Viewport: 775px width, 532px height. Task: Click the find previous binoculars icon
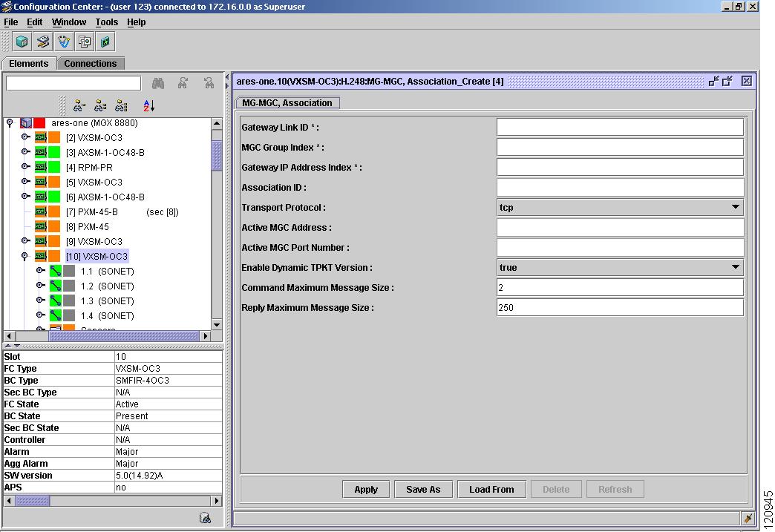209,83
